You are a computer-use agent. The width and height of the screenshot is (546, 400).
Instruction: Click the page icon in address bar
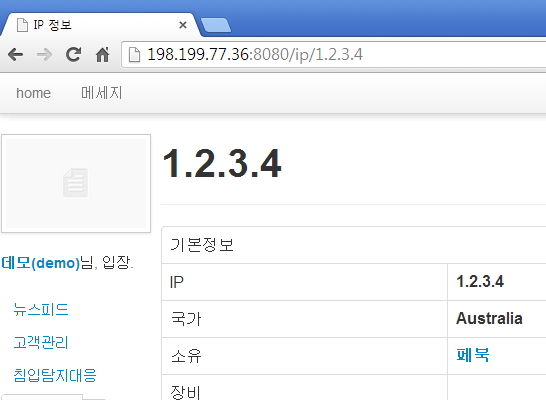click(x=134, y=55)
